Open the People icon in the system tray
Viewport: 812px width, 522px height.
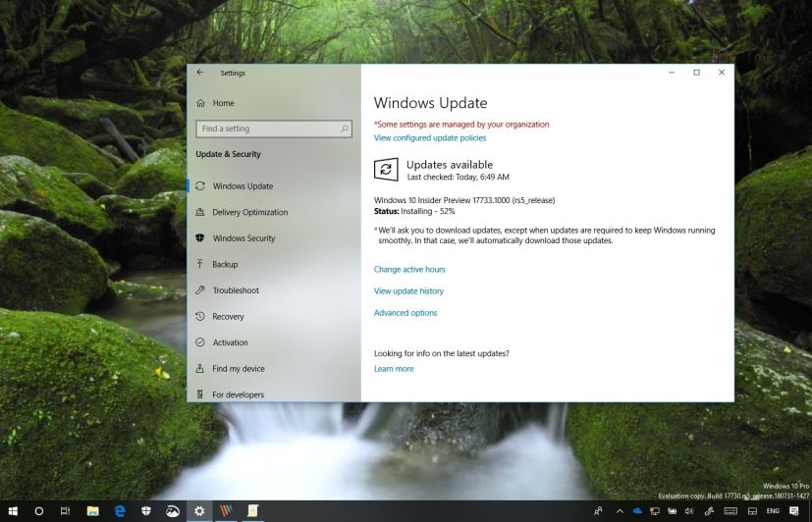pyautogui.click(x=598, y=511)
